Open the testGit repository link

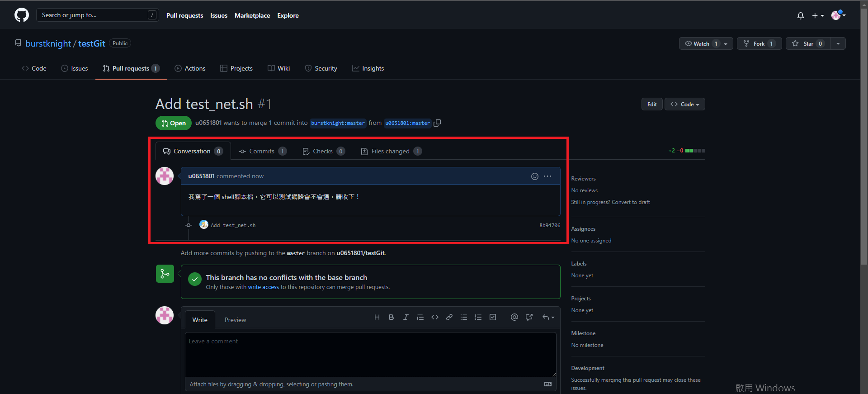pos(92,43)
